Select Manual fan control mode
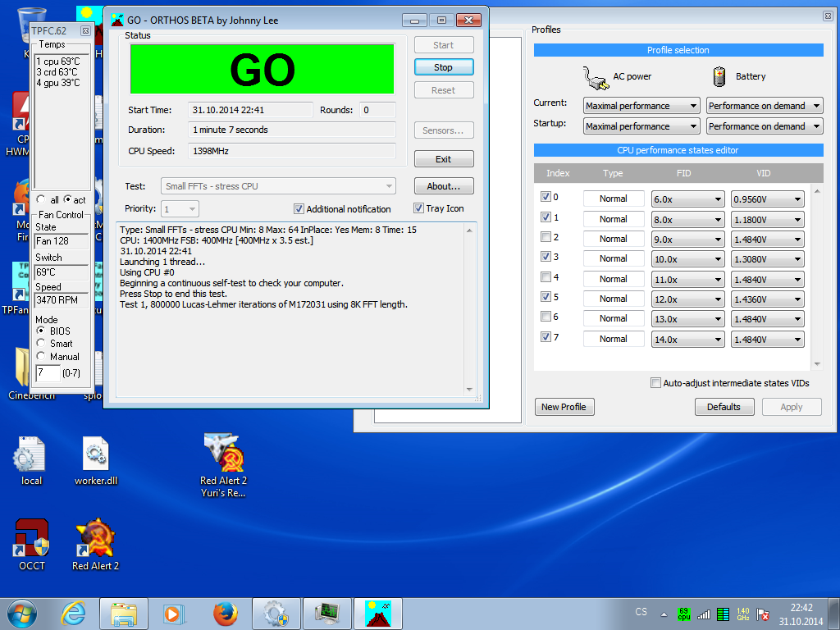Image resolution: width=840 pixels, height=630 pixels. 42,357
